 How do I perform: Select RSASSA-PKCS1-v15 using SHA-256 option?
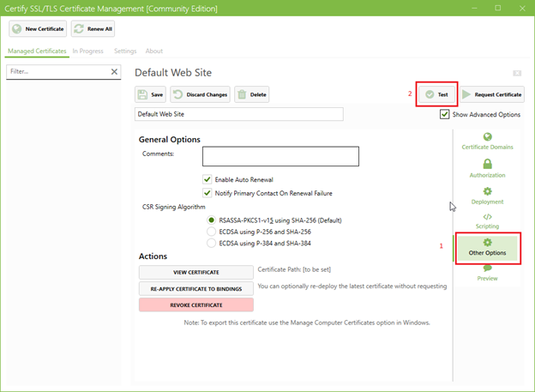click(x=211, y=220)
